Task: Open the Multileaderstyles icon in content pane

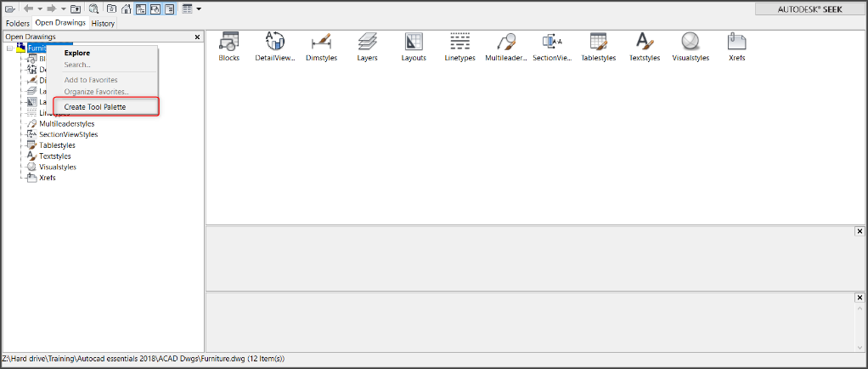Action: pyautogui.click(x=506, y=47)
